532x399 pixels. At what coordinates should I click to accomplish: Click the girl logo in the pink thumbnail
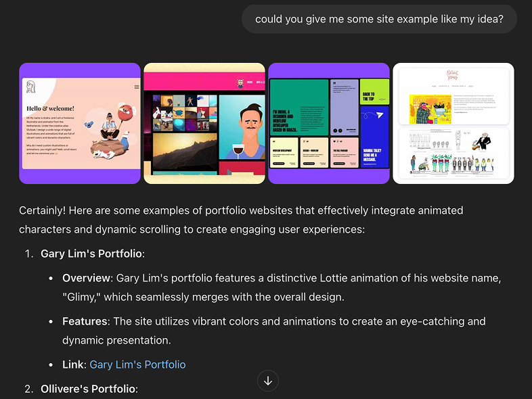point(31,89)
